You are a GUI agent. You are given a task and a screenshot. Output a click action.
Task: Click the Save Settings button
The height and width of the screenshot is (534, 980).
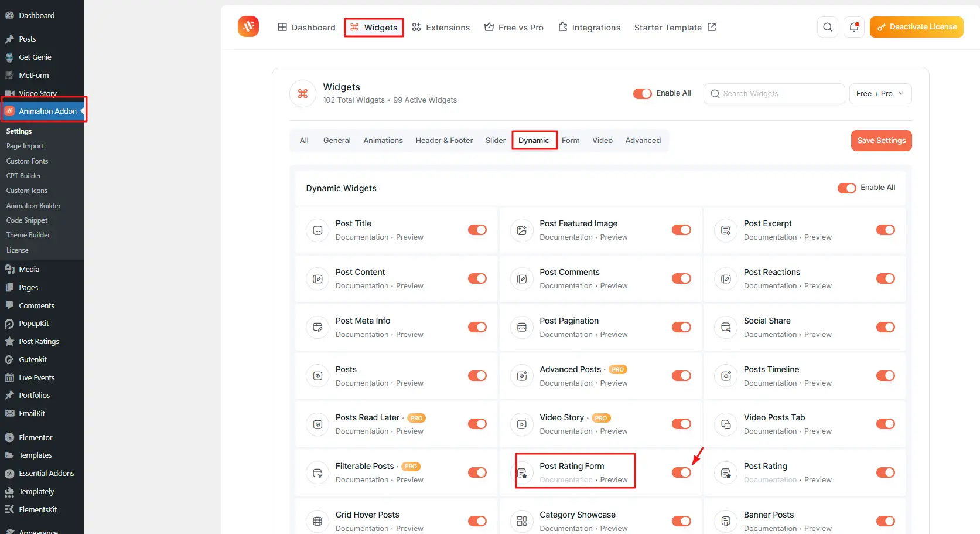[x=881, y=141]
